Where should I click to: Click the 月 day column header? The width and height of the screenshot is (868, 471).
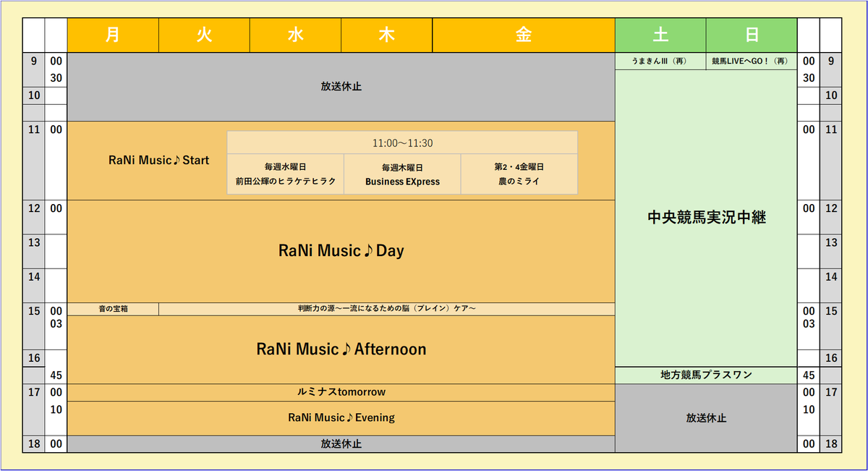pos(113,35)
